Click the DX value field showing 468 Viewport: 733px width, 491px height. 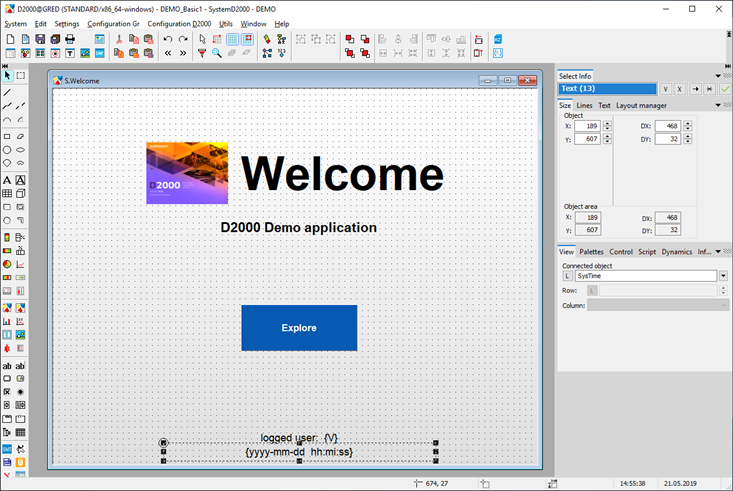(669, 126)
